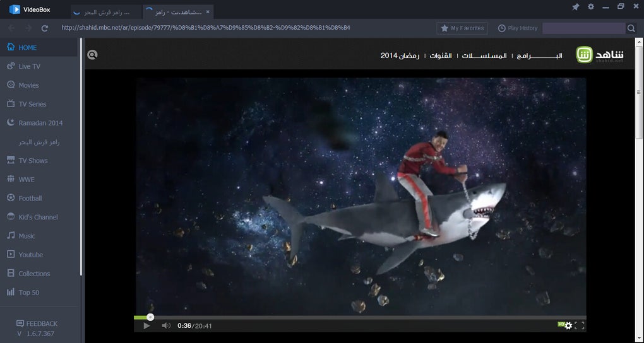Click the VideoBox logo icon
Image resolution: width=644 pixels, height=343 pixels.
(15, 9)
